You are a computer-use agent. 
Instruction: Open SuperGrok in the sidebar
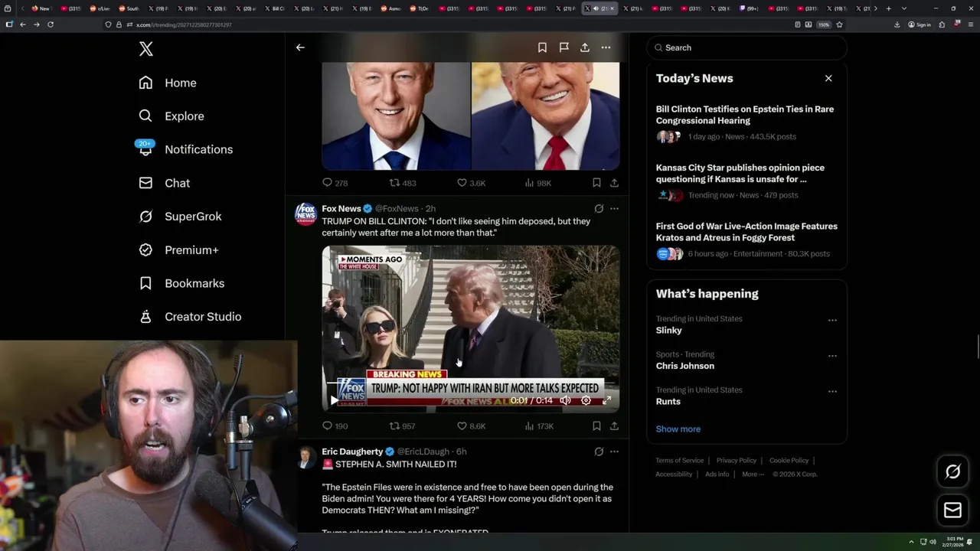click(x=180, y=217)
